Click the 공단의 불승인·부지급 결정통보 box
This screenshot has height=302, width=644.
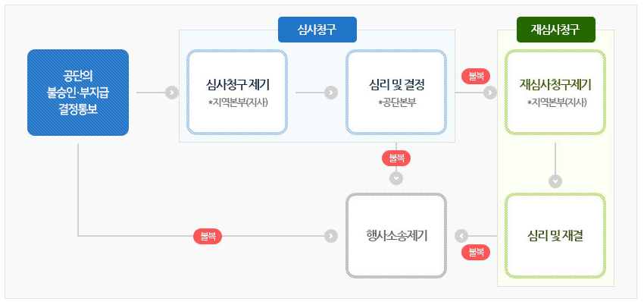[78, 93]
